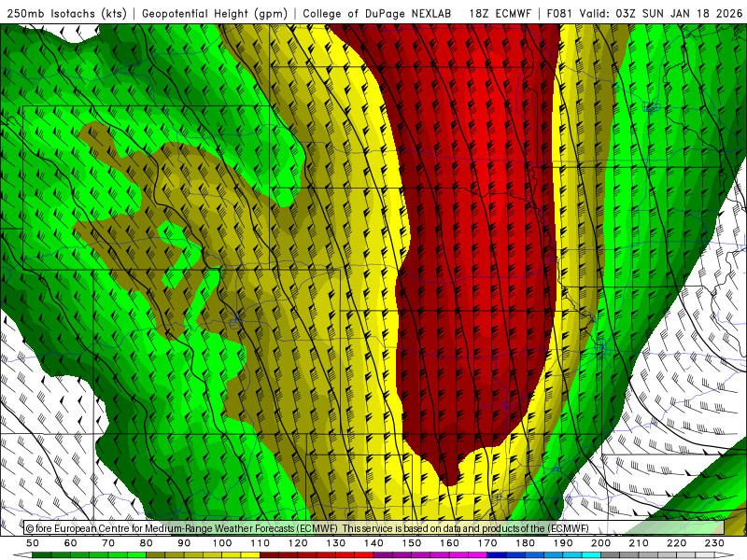The width and height of the screenshot is (747, 560).
Task: Click the '250mb Isotachs (kts)' title text
Action: tap(66, 14)
